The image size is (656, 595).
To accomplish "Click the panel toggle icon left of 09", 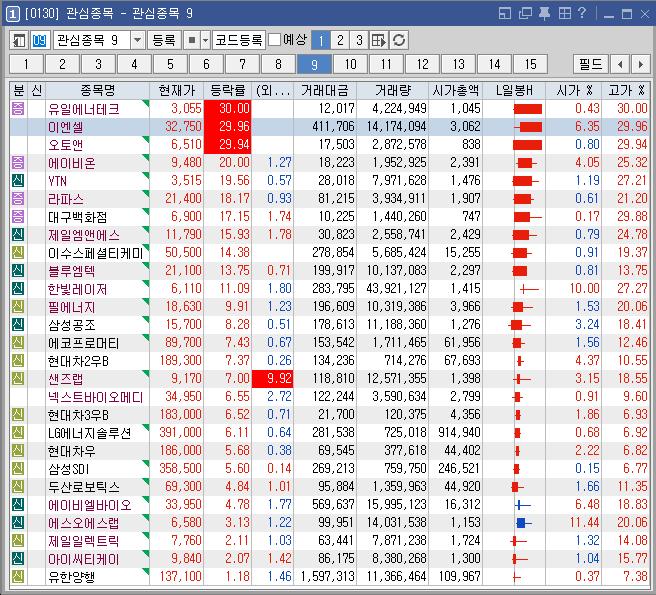I will pyautogui.click(x=19, y=41).
